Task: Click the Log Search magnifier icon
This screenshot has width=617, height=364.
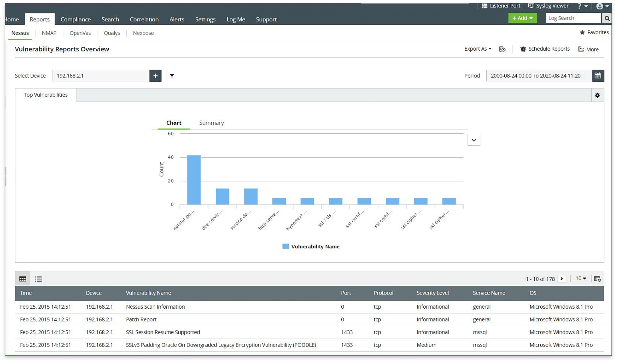Action: tap(607, 18)
